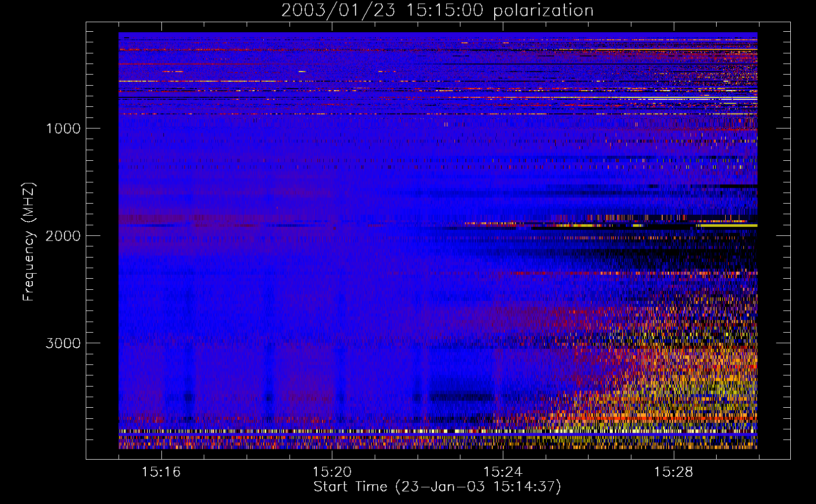The width and height of the screenshot is (816, 504).
Task: Click the 15:28 time tick label
Action: (x=674, y=472)
